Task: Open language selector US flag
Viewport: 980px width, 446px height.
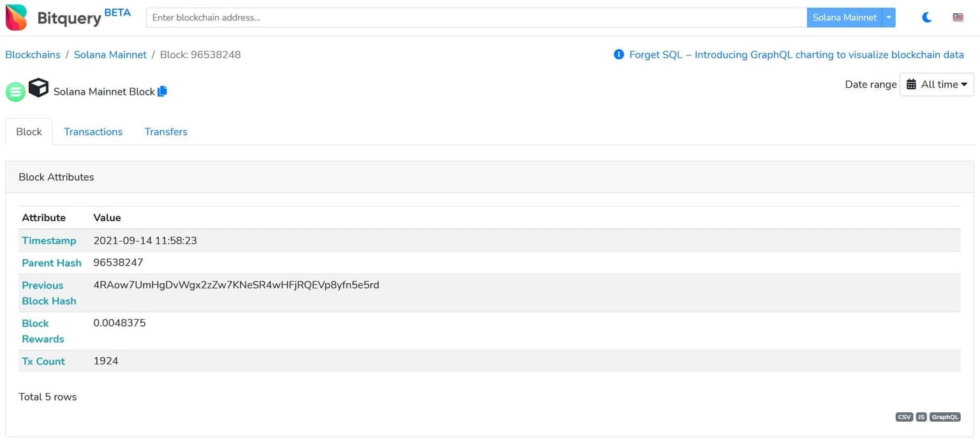Action: [x=958, y=17]
